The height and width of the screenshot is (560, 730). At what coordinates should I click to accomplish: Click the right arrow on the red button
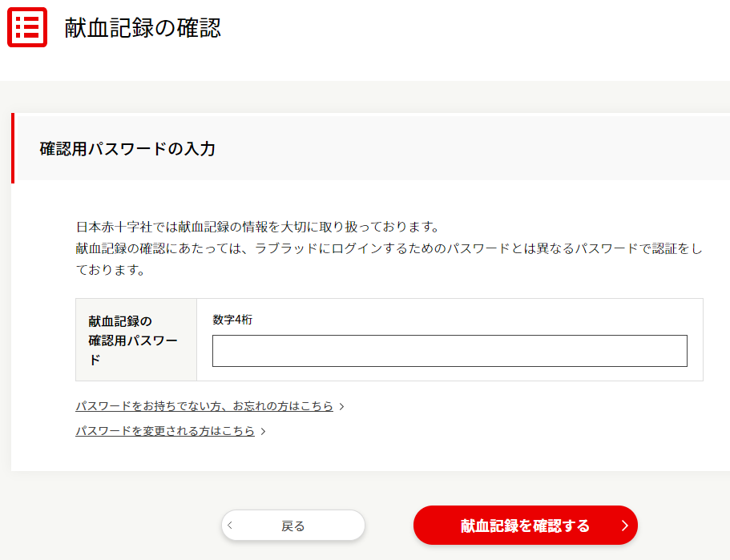(625, 526)
